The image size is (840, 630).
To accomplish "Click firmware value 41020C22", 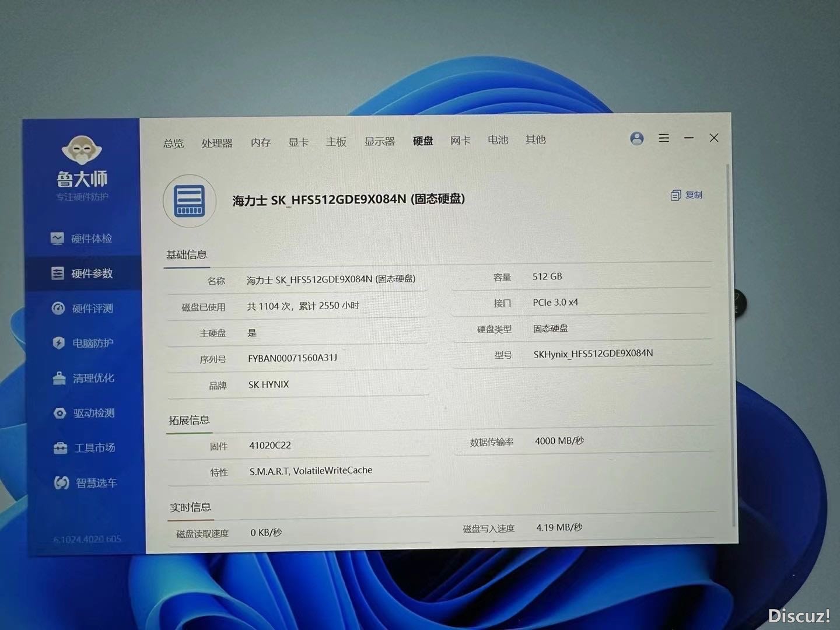I will click(x=270, y=445).
